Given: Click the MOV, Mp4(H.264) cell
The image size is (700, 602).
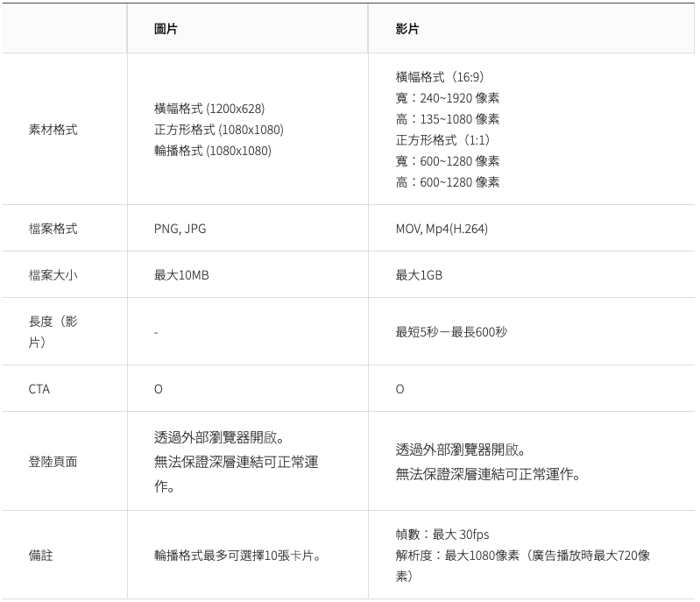Looking at the screenshot, I should point(442,229).
